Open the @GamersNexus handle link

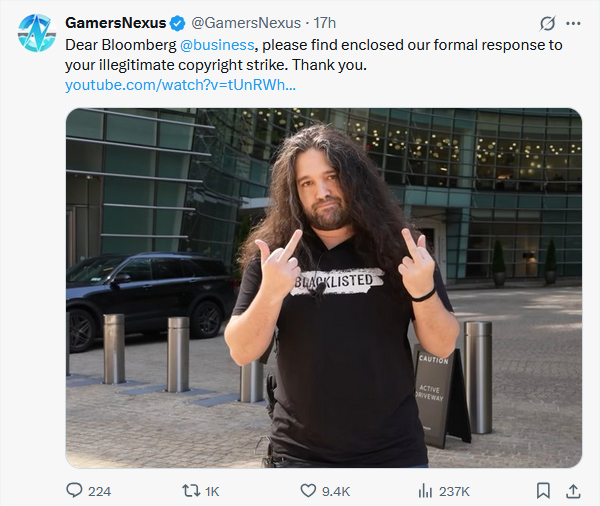point(246,23)
